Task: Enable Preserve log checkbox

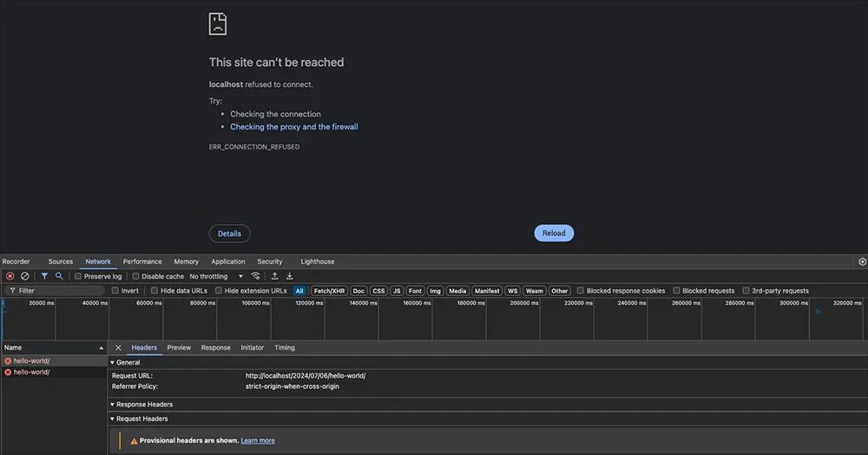Action: 78,276
